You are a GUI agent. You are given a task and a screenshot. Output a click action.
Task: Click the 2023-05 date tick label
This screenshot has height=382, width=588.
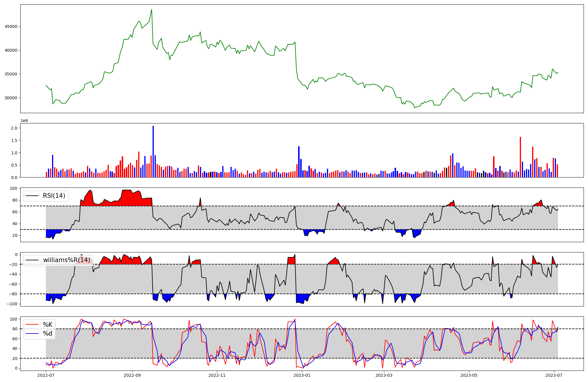pyautogui.click(x=469, y=375)
